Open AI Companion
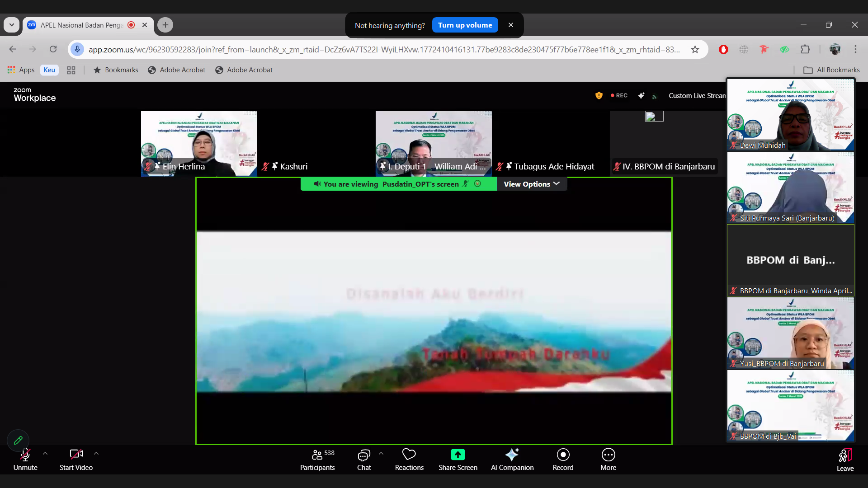This screenshot has height=488, width=868. (512, 459)
